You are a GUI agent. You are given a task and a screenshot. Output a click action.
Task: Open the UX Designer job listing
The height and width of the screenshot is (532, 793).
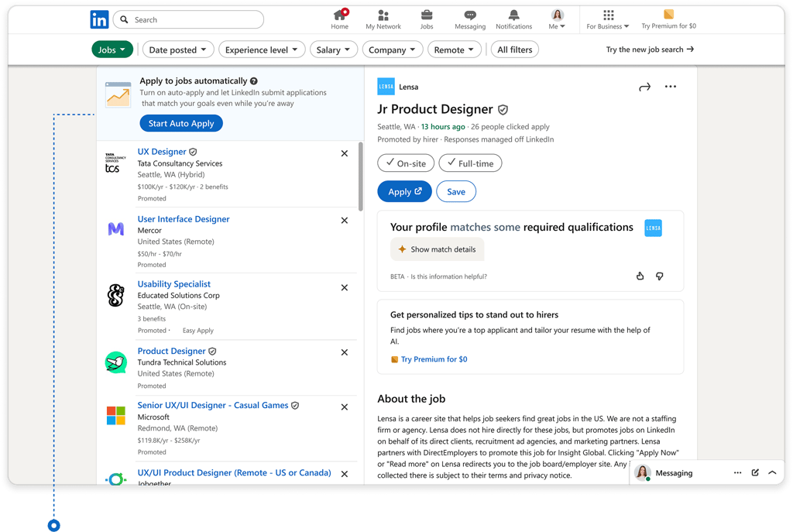(x=162, y=152)
